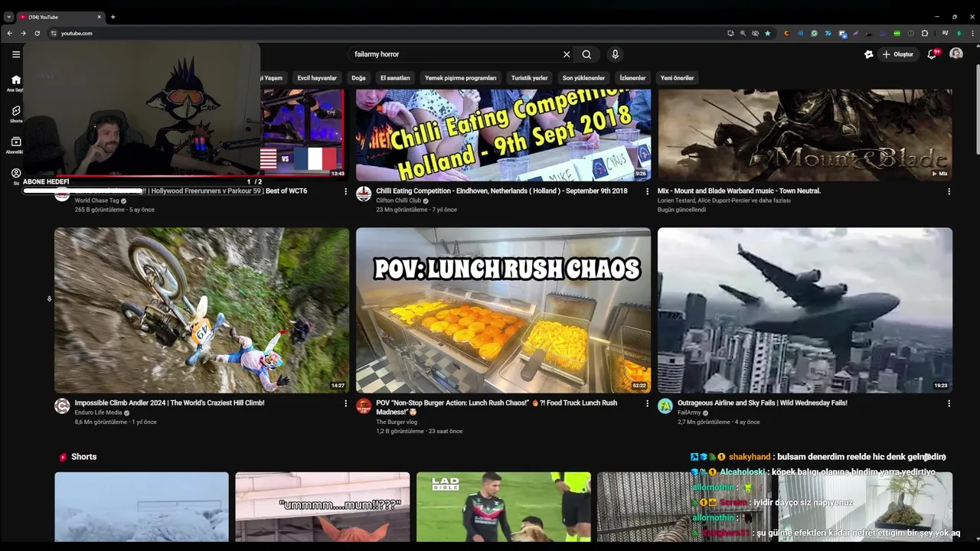Screen dimensions: 980x551
Task: Open more options for Mount and Blade mix
Action: (x=949, y=191)
